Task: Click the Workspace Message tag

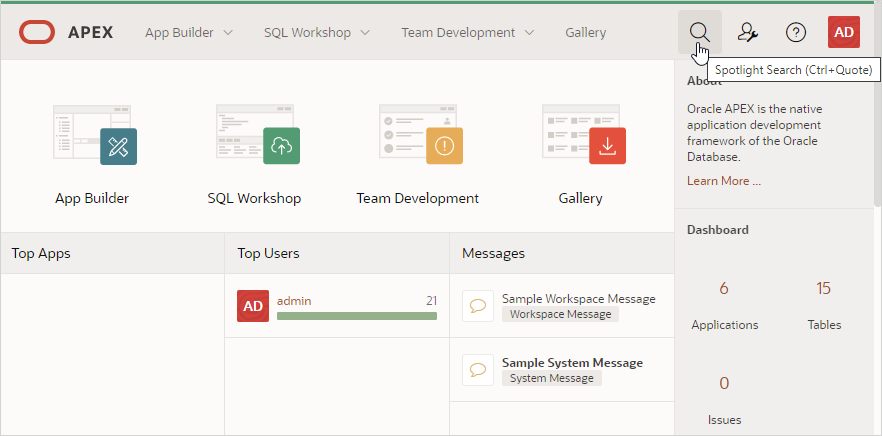Action: (x=560, y=314)
